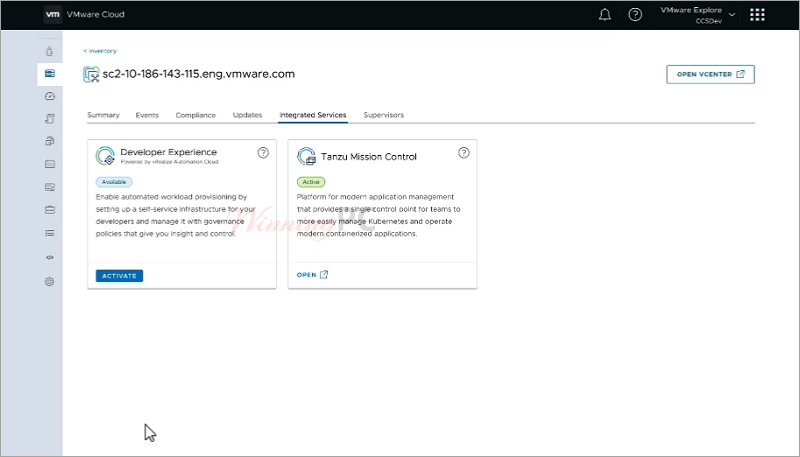The width and height of the screenshot is (800, 457).
Task: Click 'Powered by vRealize Automation Cloud' text
Action: pos(169,162)
